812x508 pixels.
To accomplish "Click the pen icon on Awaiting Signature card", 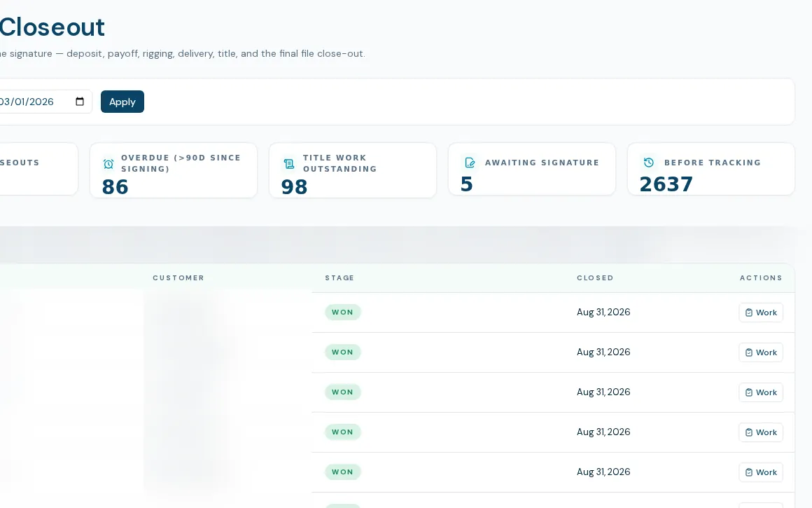I will [470, 163].
